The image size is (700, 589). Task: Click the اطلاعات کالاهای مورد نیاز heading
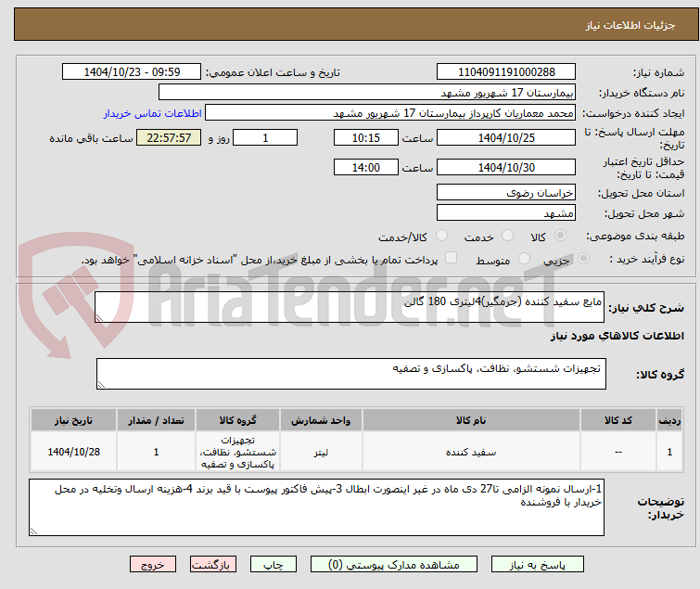coord(617,336)
